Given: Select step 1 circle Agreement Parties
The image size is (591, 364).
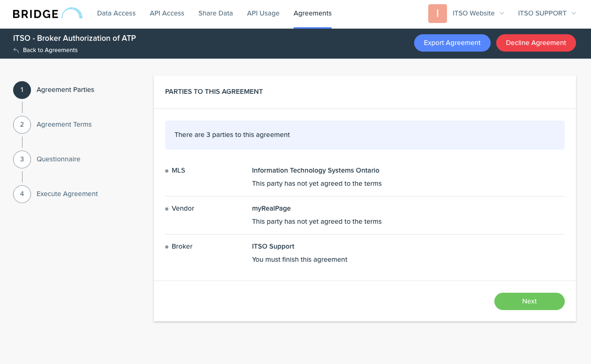Looking at the screenshot, I should point(22,90).
